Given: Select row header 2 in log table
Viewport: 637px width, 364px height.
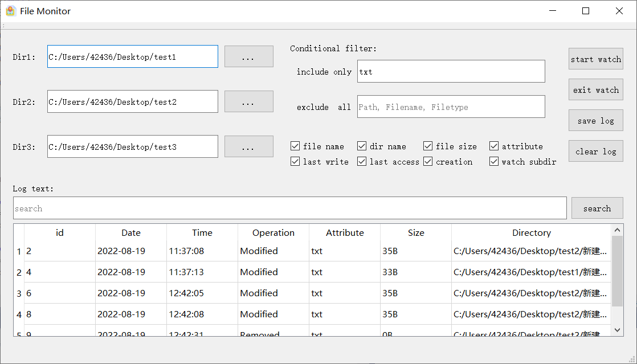Looking at the screenshot, I should point(19,273).
